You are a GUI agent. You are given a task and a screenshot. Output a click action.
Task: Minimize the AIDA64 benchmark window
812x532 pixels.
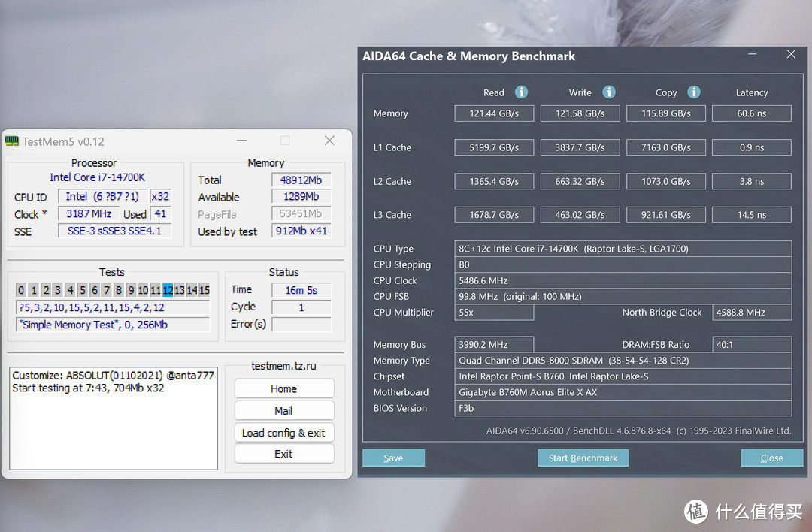click(x=753, y=54)
